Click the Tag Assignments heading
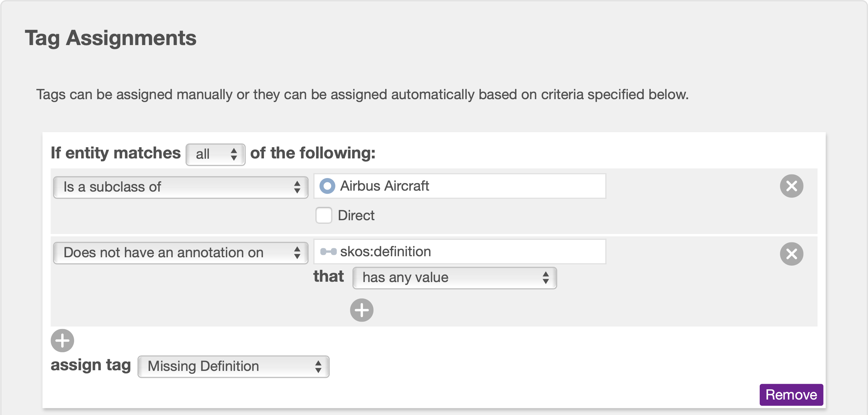 pyautogui.click(x=111, y=38)
